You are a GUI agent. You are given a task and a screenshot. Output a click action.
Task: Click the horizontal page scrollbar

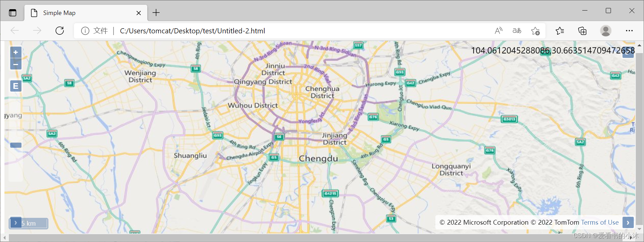click(x=315, y=238)
